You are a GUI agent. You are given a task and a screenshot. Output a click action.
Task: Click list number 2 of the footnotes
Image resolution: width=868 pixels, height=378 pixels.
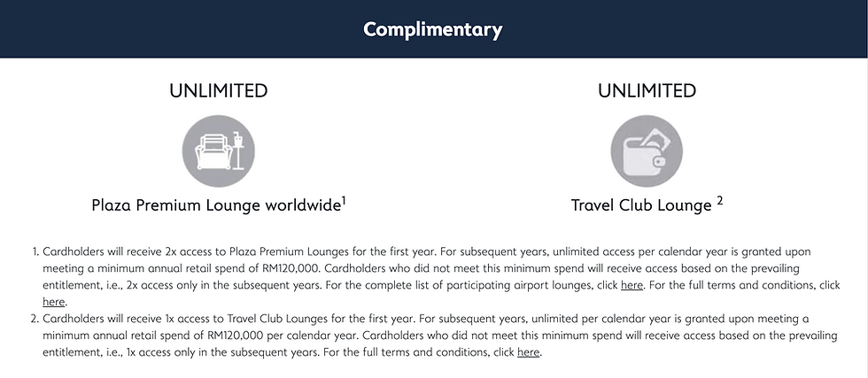click(35, 319)
